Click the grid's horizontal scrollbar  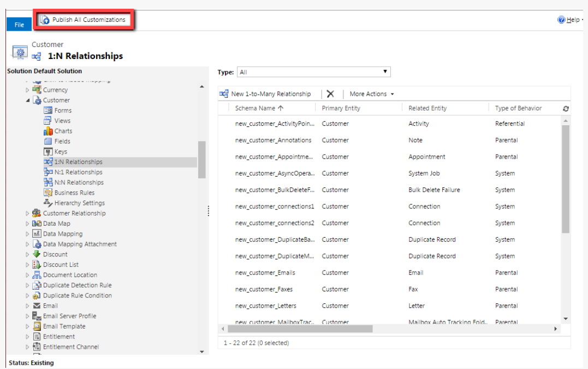[300, 329]
